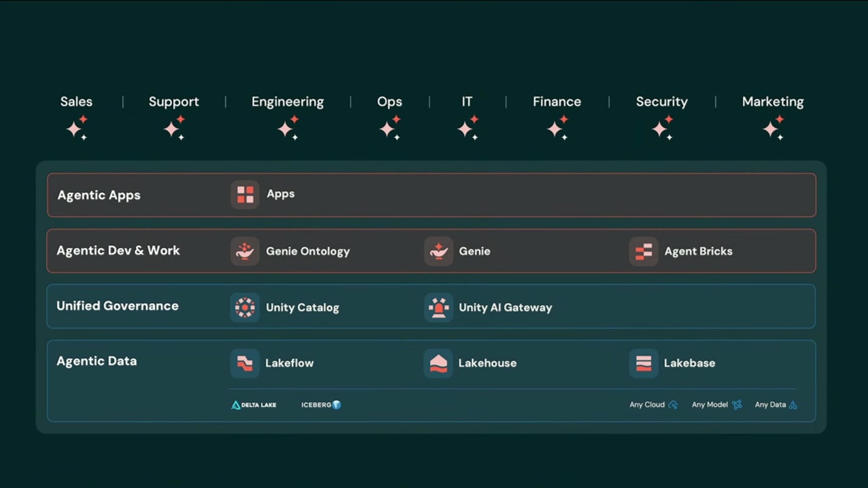Click the blue Iceberg logo mark
Screen dimensions: 868x488
pyautogui.click(x=336, y=405)
